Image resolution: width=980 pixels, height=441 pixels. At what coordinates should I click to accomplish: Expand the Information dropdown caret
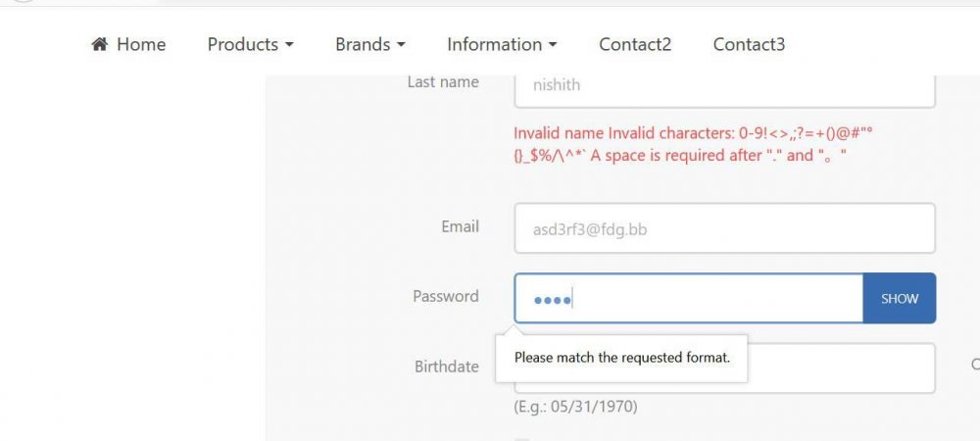click(x=553, y=45)
